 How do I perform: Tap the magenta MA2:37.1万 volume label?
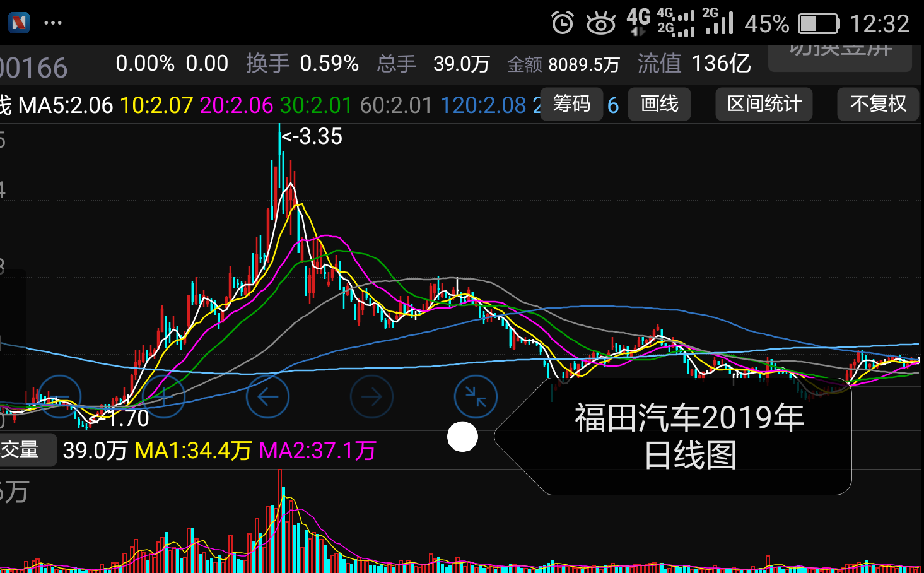click(317, 451)
